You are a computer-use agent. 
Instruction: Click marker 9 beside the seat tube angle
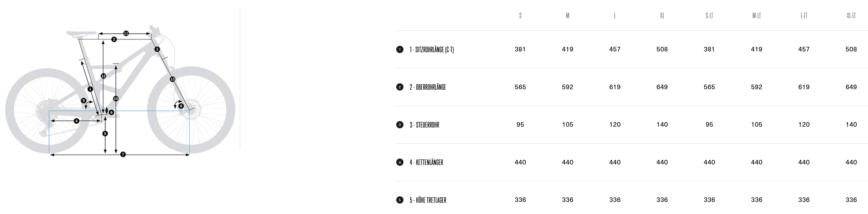[84, 100]
